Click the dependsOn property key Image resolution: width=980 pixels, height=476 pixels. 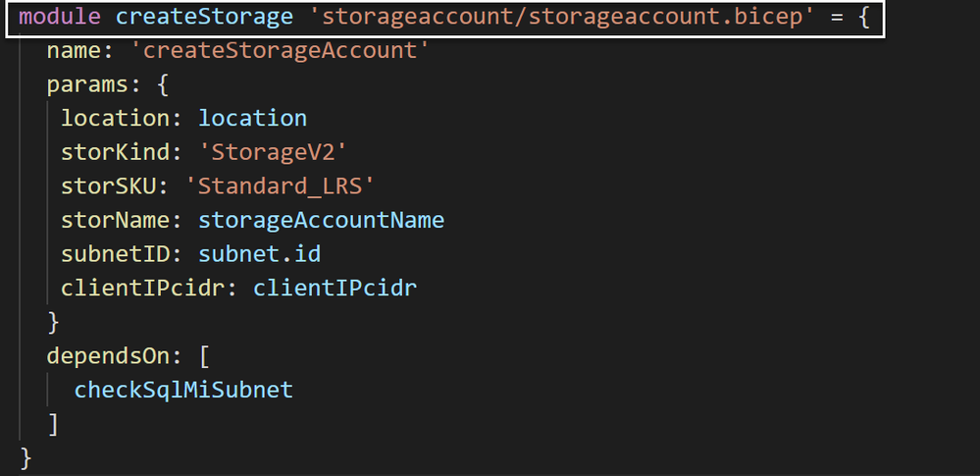pos(108,356)
